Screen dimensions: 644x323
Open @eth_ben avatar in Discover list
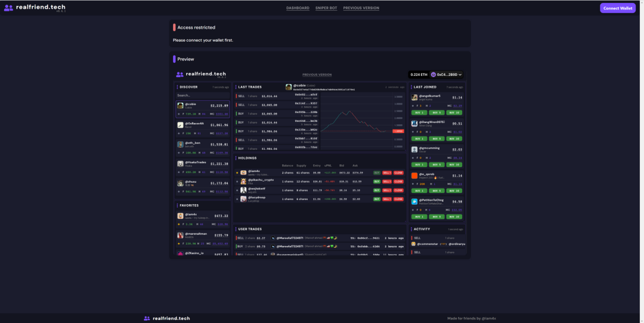click(180, 144)
